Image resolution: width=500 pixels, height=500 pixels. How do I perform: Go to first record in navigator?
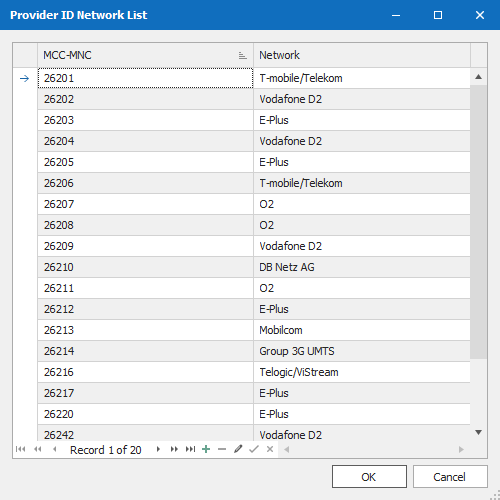click(20, 449)
